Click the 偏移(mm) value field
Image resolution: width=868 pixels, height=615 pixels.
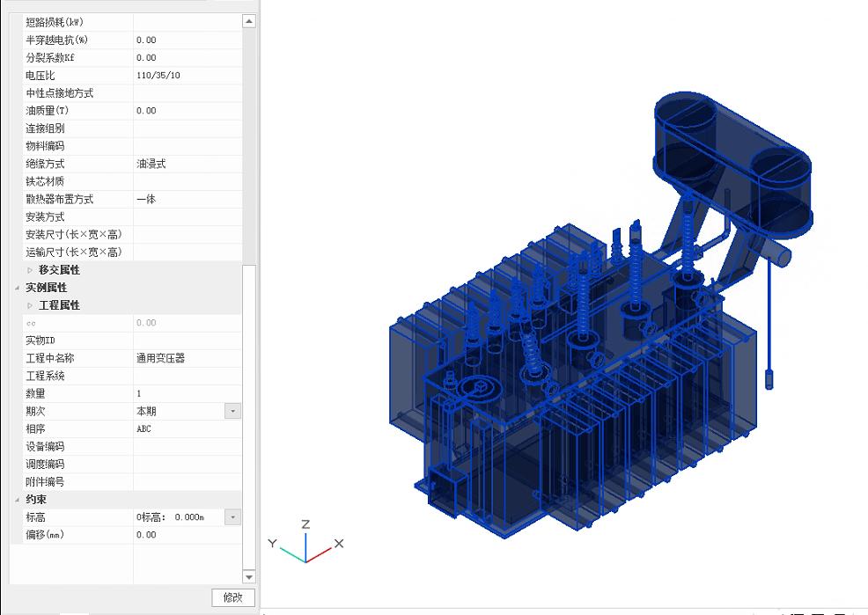tap(187, 535)
